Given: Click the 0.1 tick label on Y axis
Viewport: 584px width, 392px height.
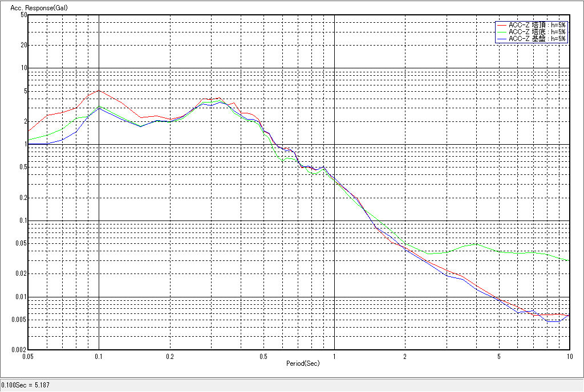Looking at the screenshot, I should [x=22, y=221].
